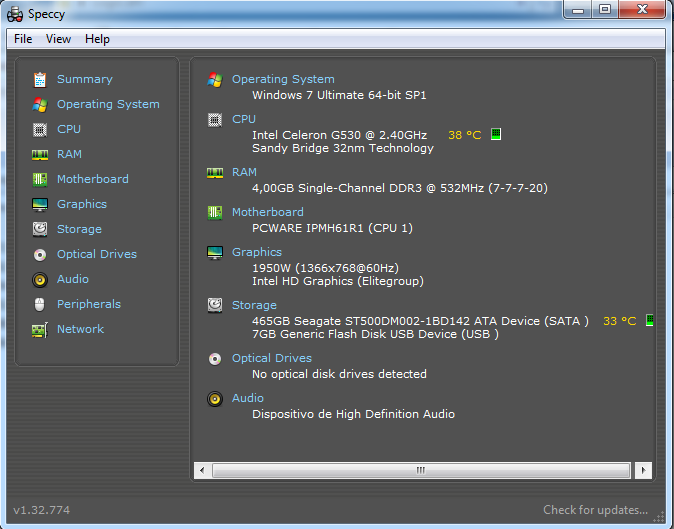Image resolution: width=674 pixels, height=529 pixels.
Task: Click the RAM stick icon in sidebar
Action: 40,155
